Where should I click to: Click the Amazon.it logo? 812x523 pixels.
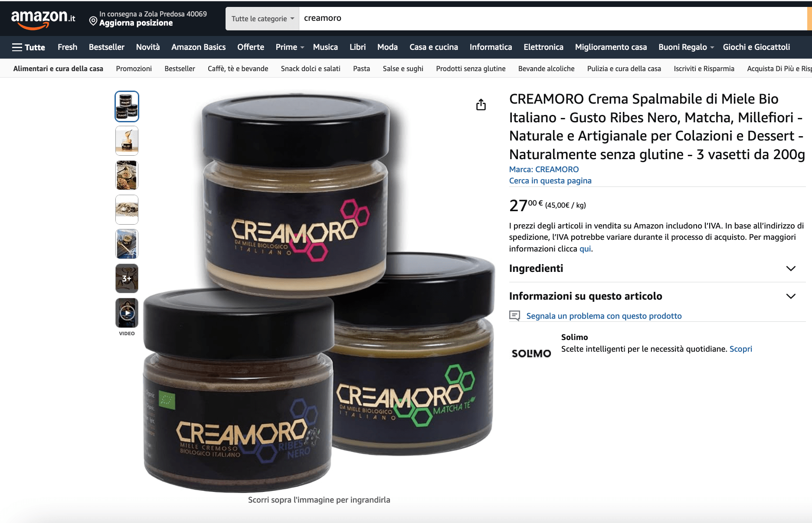(x=43, y=19)
